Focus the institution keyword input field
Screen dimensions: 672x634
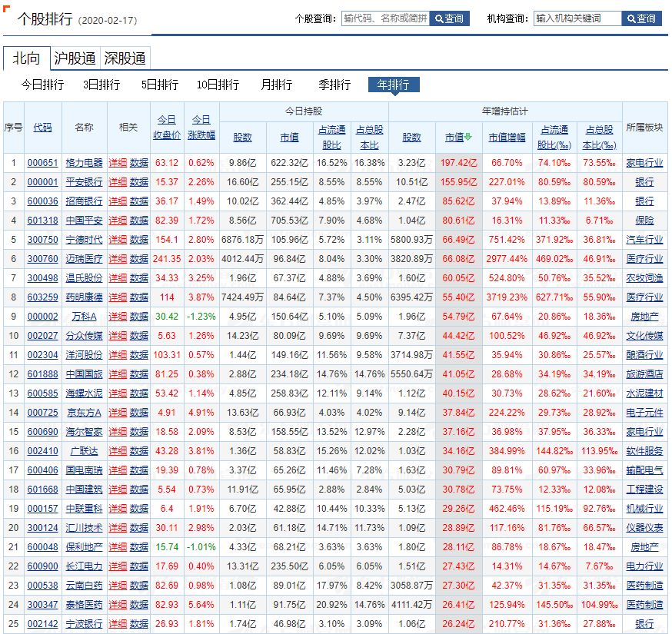(x=577, y=18)
